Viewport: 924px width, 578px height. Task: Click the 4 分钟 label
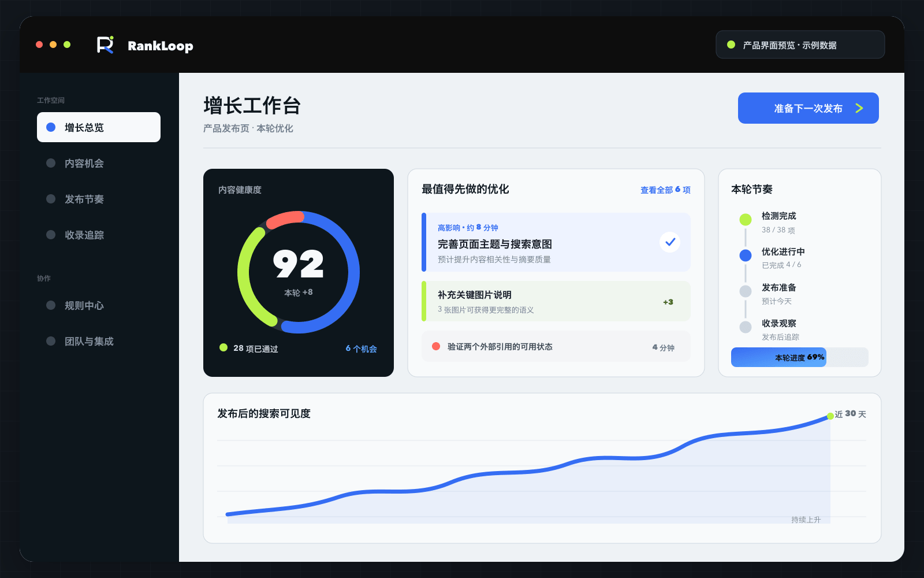[x=664, y=347]
